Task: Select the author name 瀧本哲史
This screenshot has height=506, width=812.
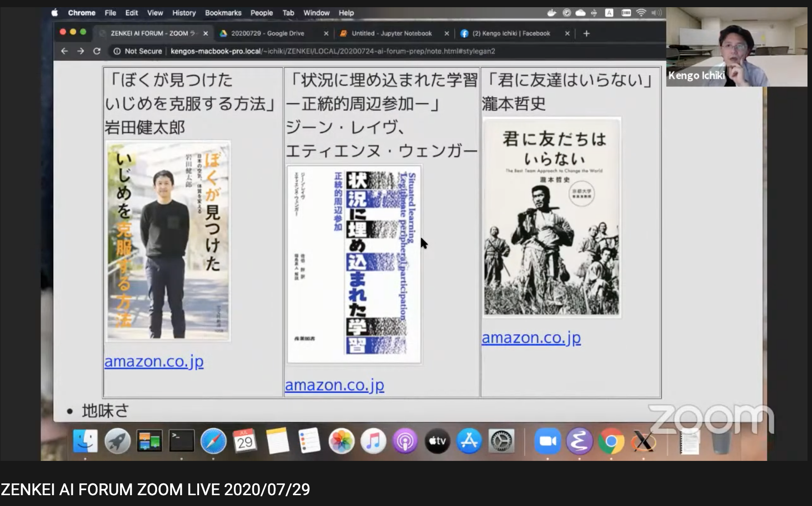Action: click(514, 104)
